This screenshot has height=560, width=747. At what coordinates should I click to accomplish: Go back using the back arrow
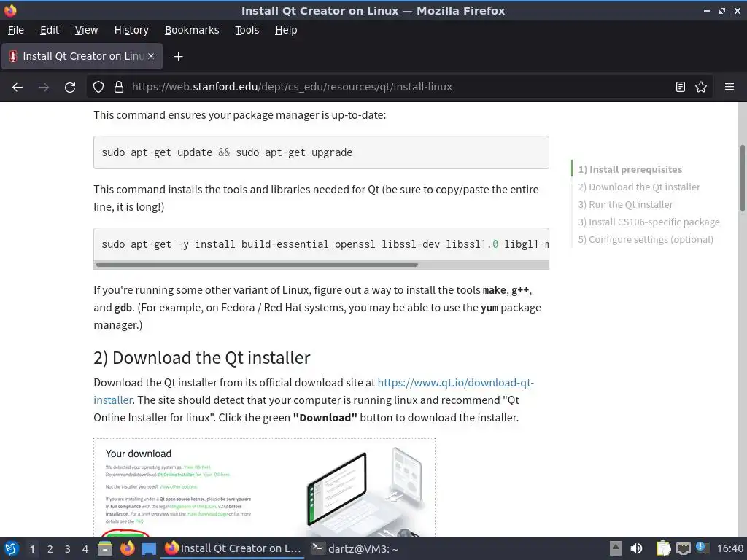click(18, 87)
